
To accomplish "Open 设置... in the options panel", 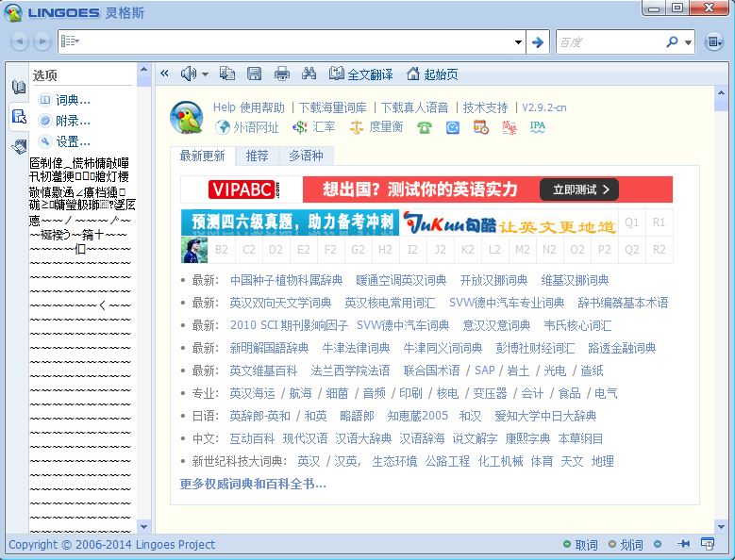I will tap(65, 141).
